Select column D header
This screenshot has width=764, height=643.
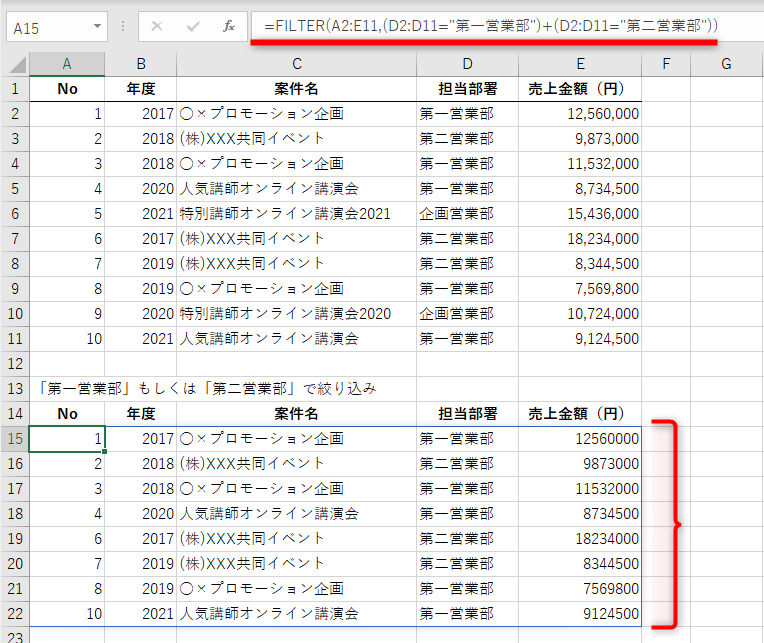467,64
